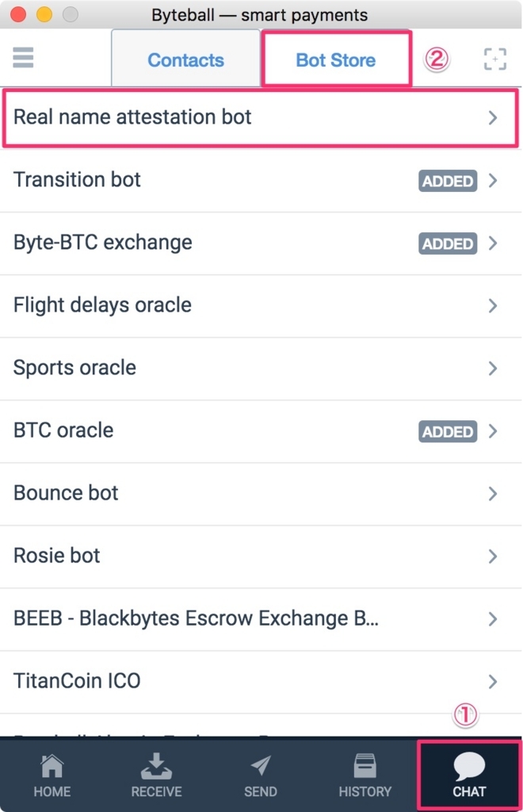Open Send via paper plane icon
The height and width of the screenshot is (812, 523).
coord(261,766)
